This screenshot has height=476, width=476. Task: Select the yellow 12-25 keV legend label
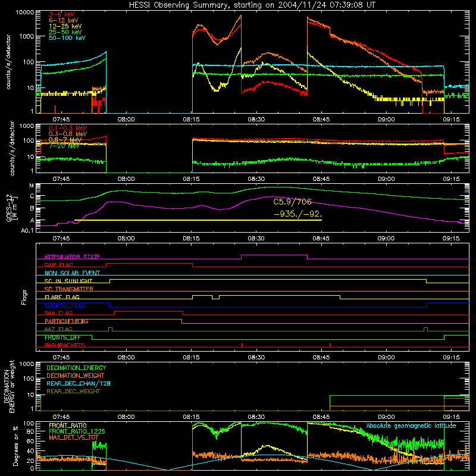[65, 26]
